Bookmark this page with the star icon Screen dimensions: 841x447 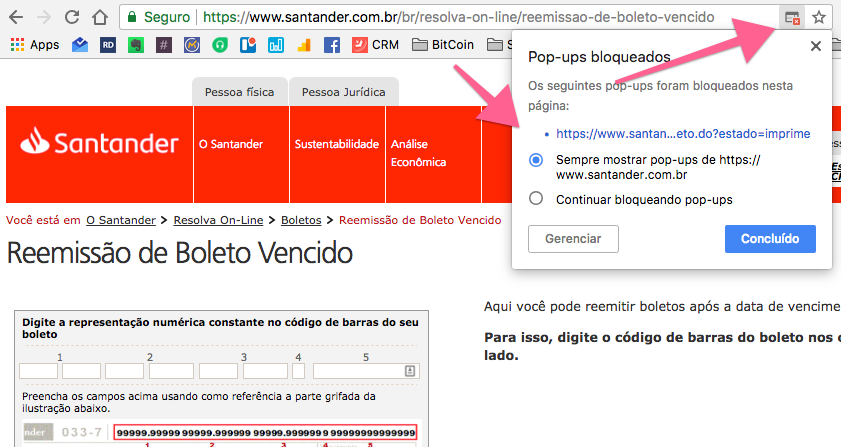pos(818,18)
